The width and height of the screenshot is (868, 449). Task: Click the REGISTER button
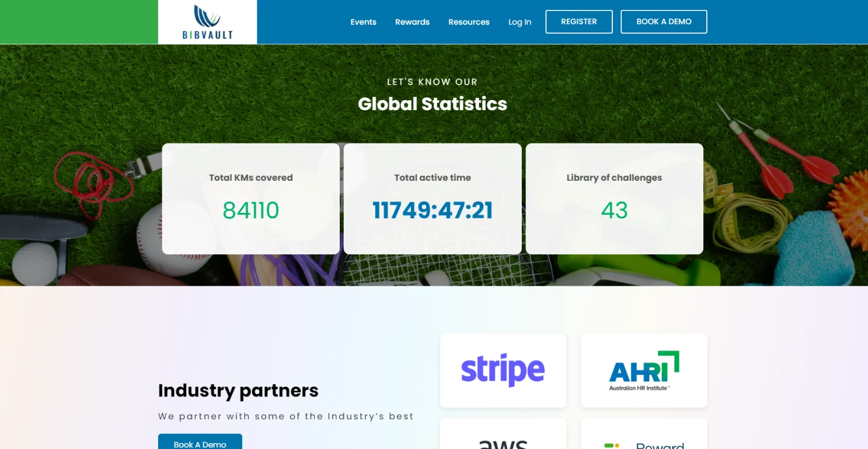pos(579,22)
